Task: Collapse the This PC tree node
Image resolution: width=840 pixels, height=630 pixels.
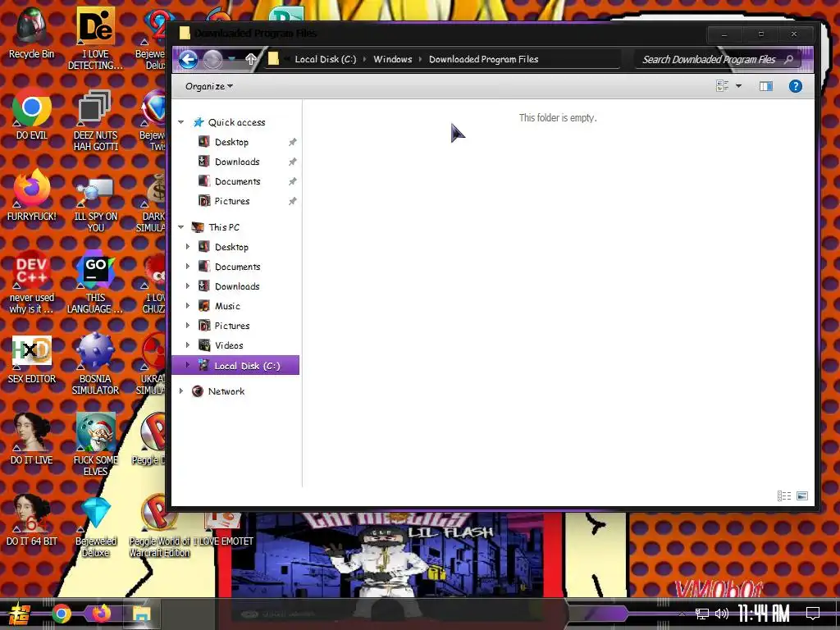Action: point(181,227)
